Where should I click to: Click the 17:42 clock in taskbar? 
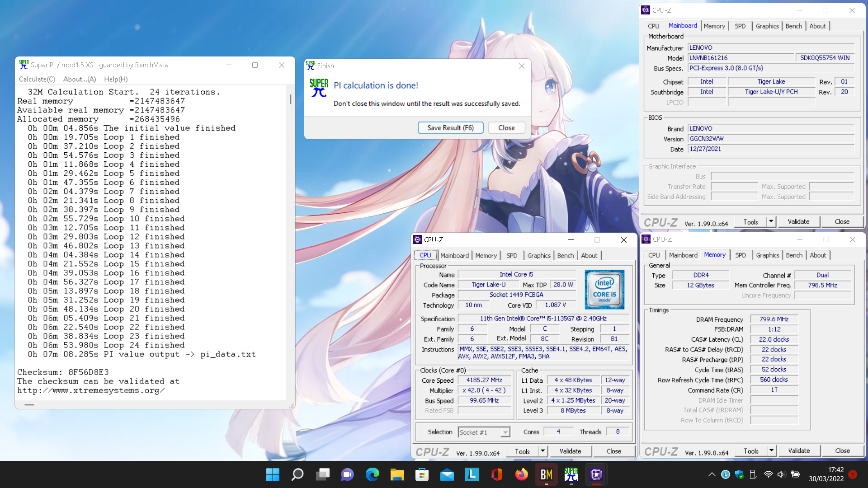pyautogui.click(x=836, y=470)
